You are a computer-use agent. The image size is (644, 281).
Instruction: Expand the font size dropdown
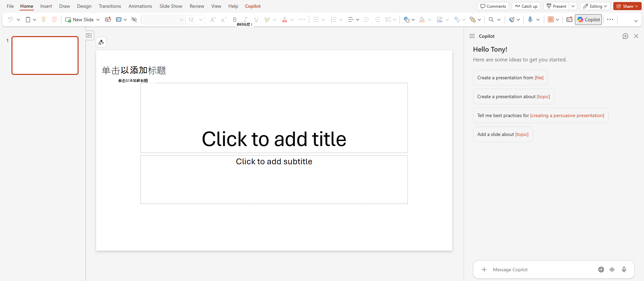tap(201, 20)
